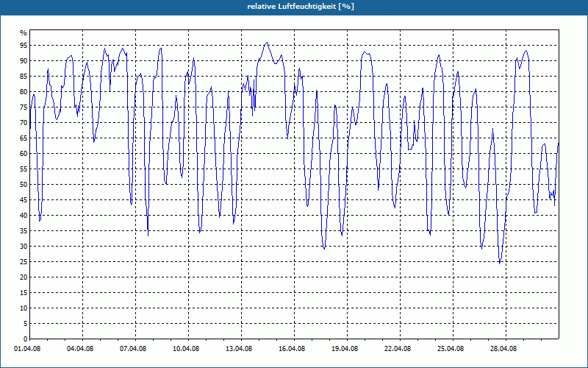Image resolution: width=588 pixels, height=368 pixels.
Task: Click the y-axis value 60
Action: 24,154
